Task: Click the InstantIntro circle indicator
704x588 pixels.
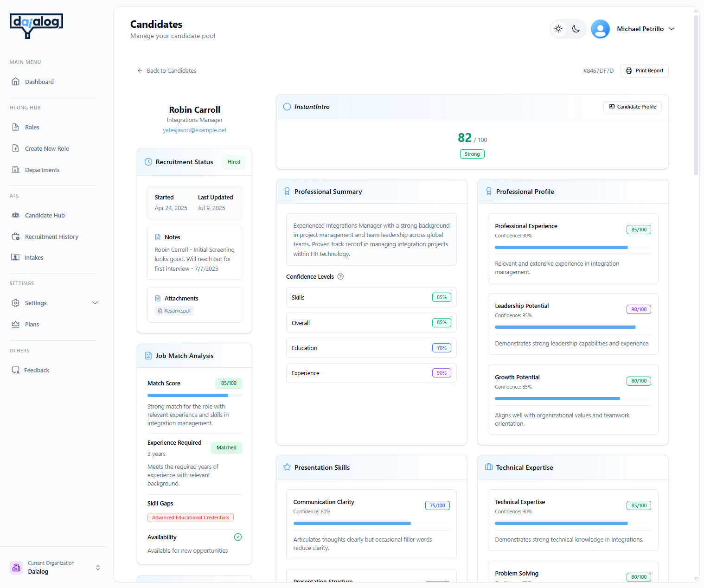Action: 287,107
